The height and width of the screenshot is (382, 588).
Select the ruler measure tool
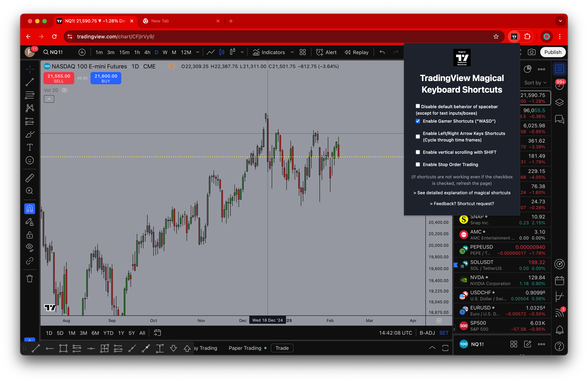(30, 178)
